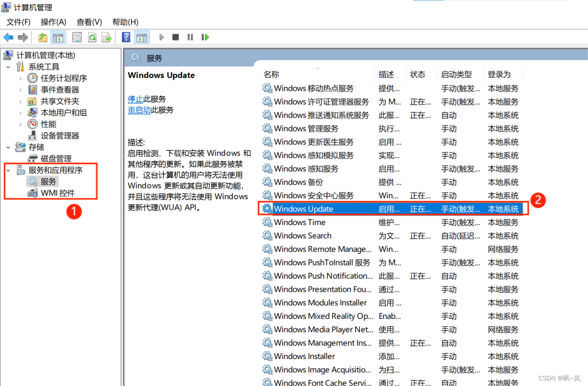Viewport: 588px width, 386px height.
Task: Open the 文件(F) menu
Action: [x=18, y=22]
